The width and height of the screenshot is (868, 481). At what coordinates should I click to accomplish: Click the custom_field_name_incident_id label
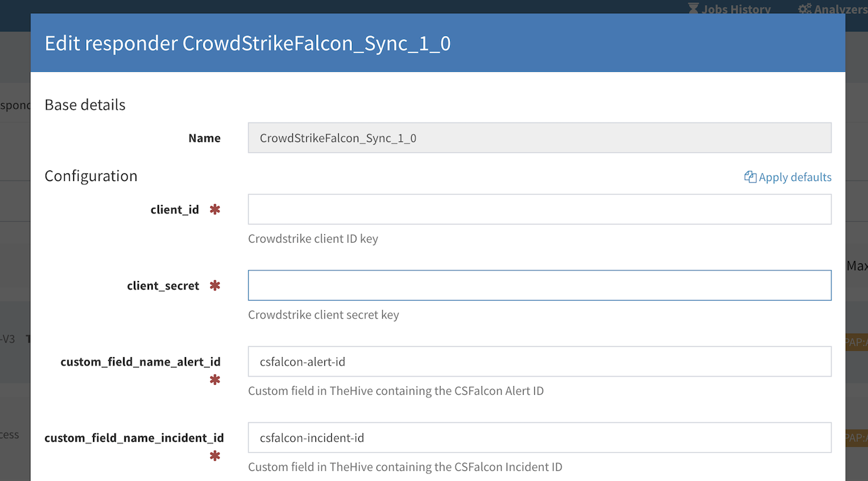pyautogui.click(x=135, y=438)
